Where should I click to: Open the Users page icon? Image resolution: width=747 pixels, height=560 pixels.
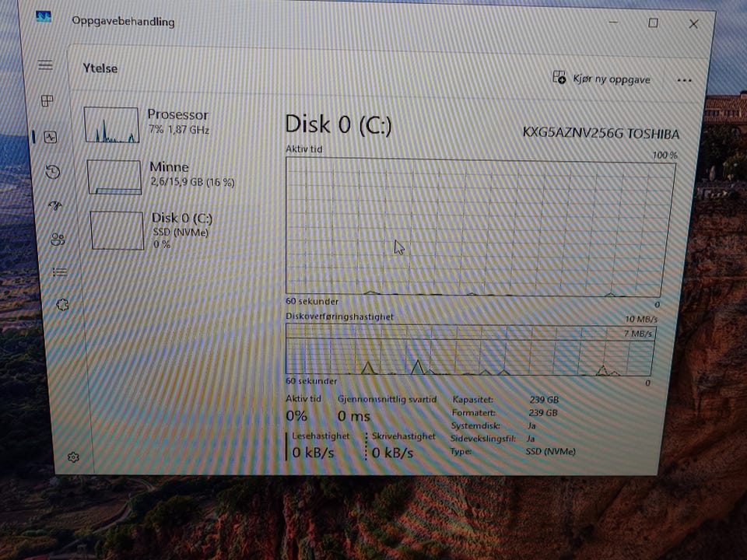click(58, 239)
